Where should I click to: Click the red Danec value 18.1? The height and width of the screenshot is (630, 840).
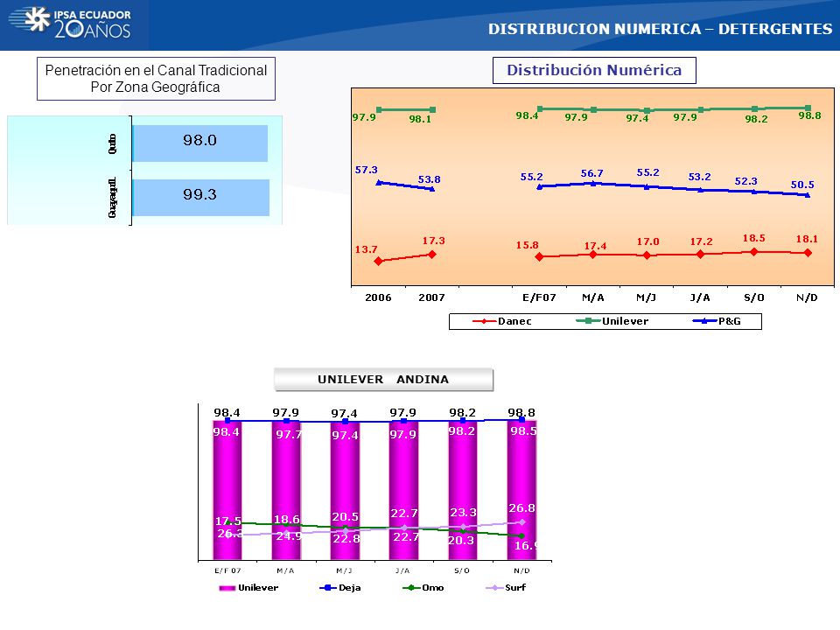(807, 239)
